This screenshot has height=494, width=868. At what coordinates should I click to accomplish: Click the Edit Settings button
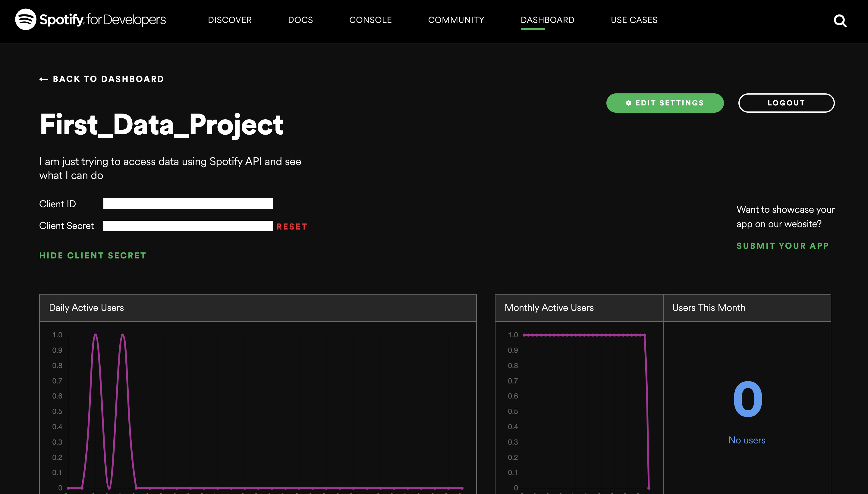click(x=665, y=103)
